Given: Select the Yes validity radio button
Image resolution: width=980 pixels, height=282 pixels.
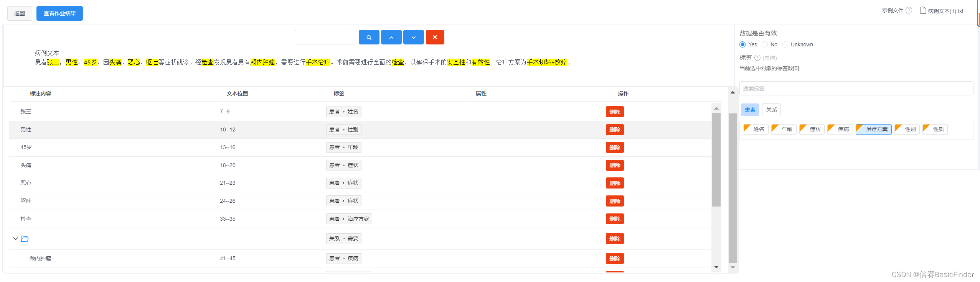Looking at the screenshot, I should click(x=742, y=44).
